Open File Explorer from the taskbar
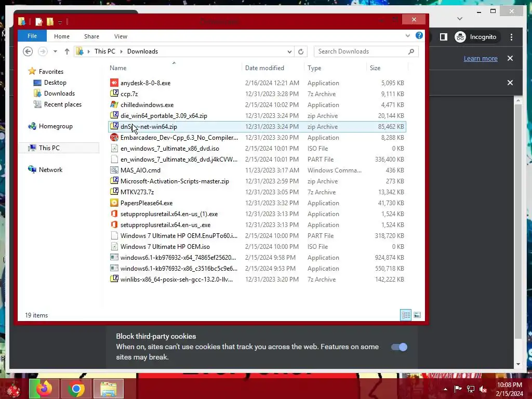 pos(109,389)
